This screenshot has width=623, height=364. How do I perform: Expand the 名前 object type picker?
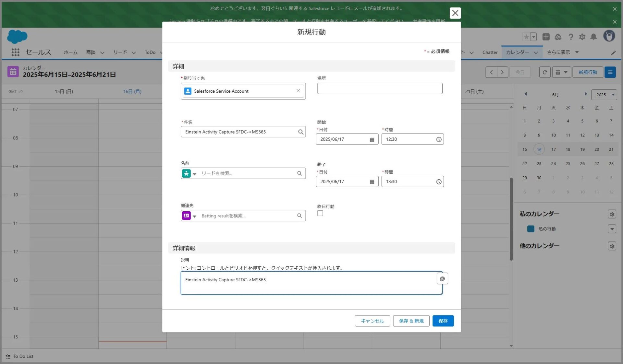coord(195,174)
